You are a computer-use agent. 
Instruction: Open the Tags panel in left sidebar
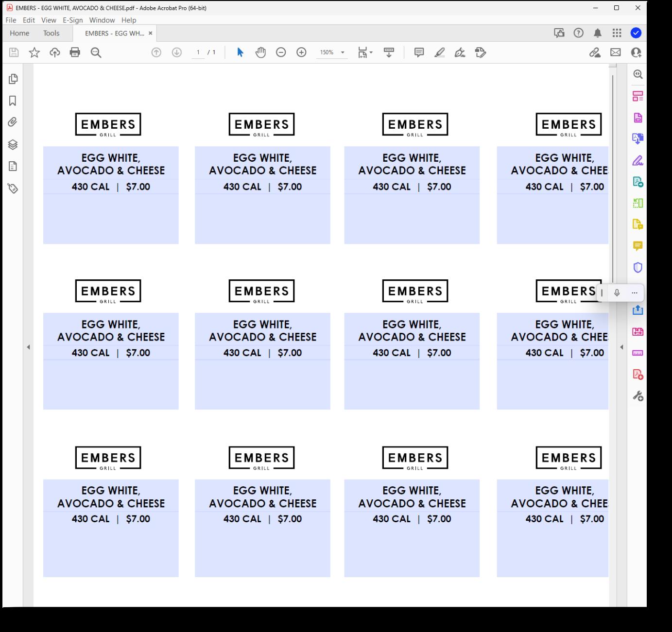(13, 188)
